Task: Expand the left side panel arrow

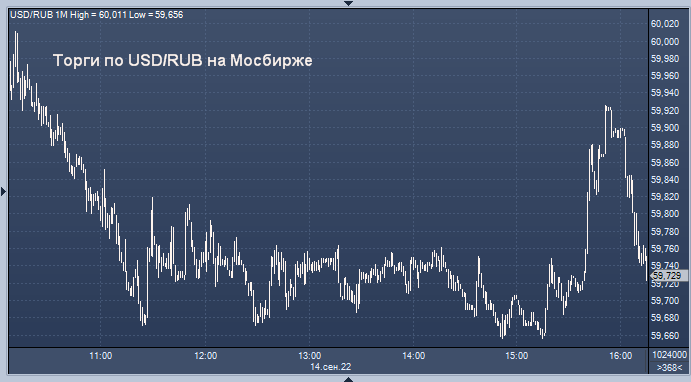Action: pyautogui.click(x=4, y=191)
